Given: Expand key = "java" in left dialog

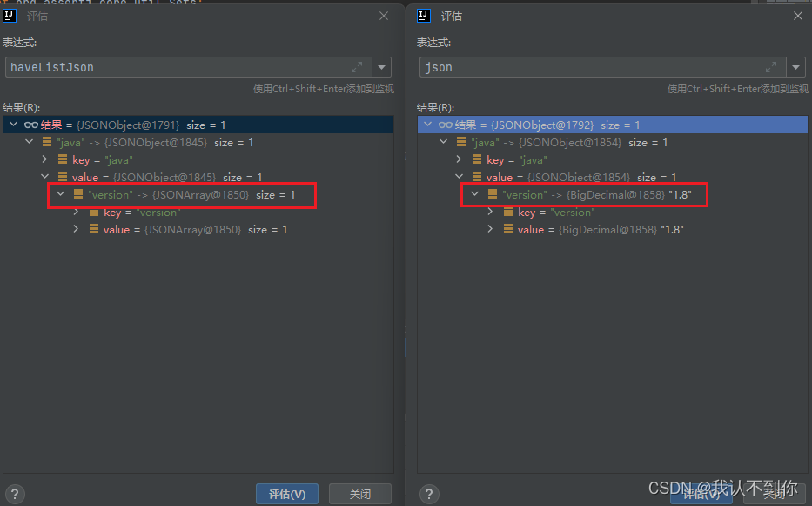Looking at the screenshot, I should [x=44, y=159].
